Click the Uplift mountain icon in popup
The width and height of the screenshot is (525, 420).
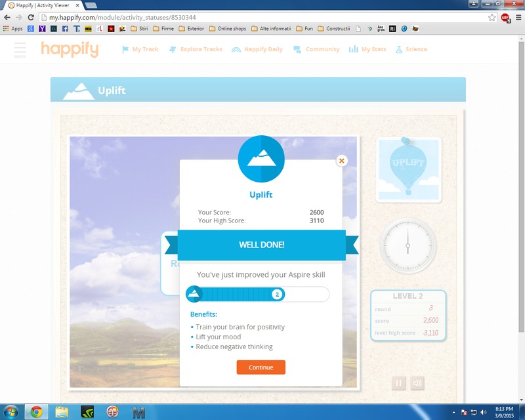(x=261, y=159)
